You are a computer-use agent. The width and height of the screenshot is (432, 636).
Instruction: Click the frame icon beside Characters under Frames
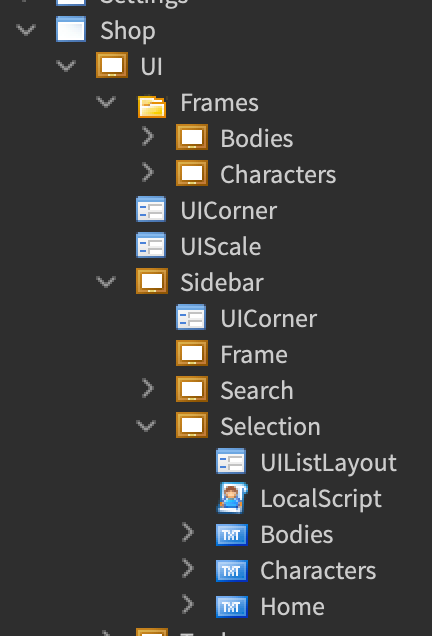click(192, 173)
